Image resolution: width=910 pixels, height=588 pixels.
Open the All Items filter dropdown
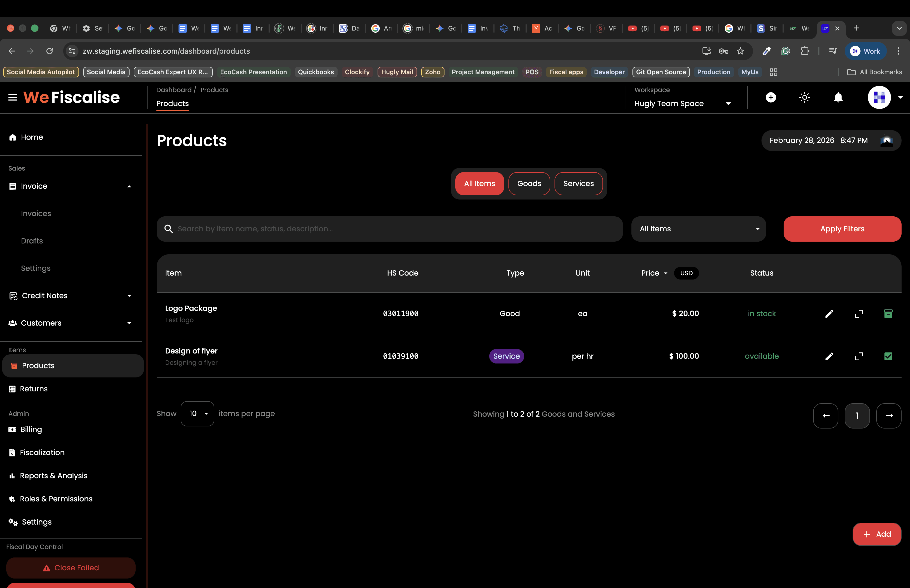[x=699, y=229]
